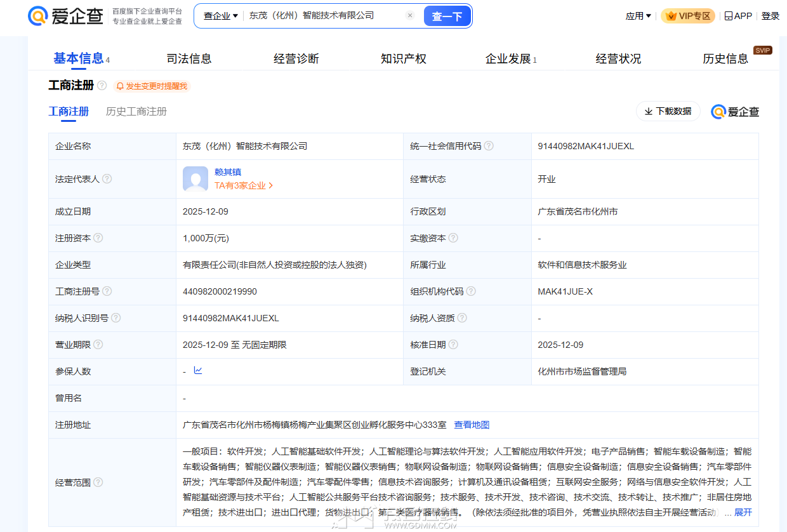Screen dimensions: 787x532
Task: Open the 应用 dropdown menu
Action: pos(638,16)
